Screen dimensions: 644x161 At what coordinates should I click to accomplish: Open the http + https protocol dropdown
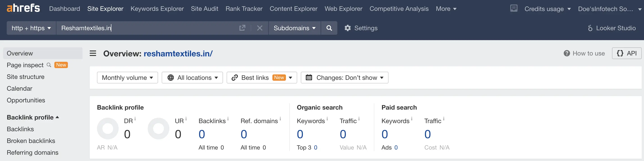[x=31, y=28]
